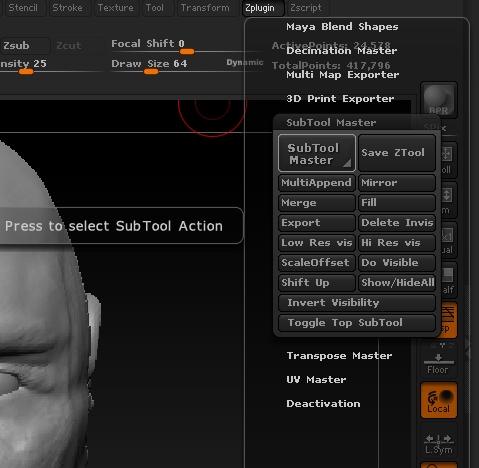Click the large SubTool Master button
Viewport: 479px width, 468px height.
[x=317, y=153]
